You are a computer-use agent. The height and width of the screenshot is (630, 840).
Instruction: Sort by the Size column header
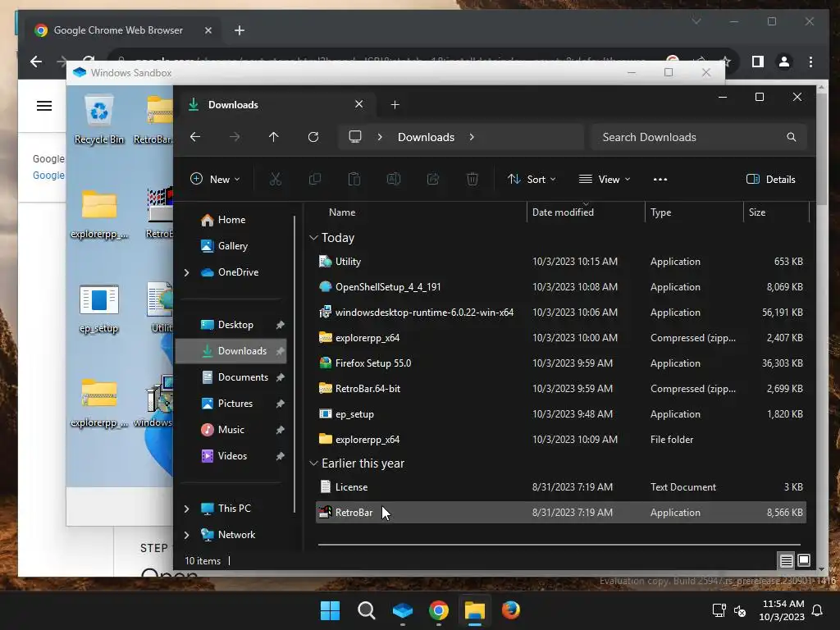pyautogui.click(x=756, y=212)
